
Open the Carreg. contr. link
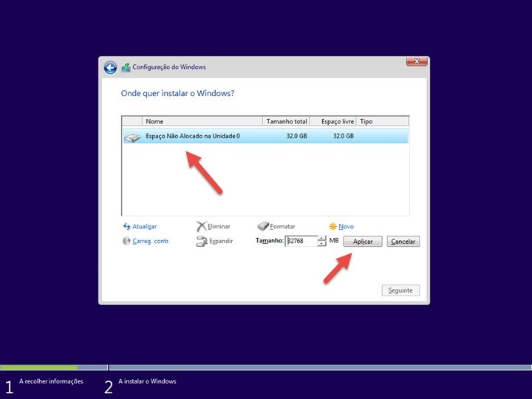coord(151,241)
